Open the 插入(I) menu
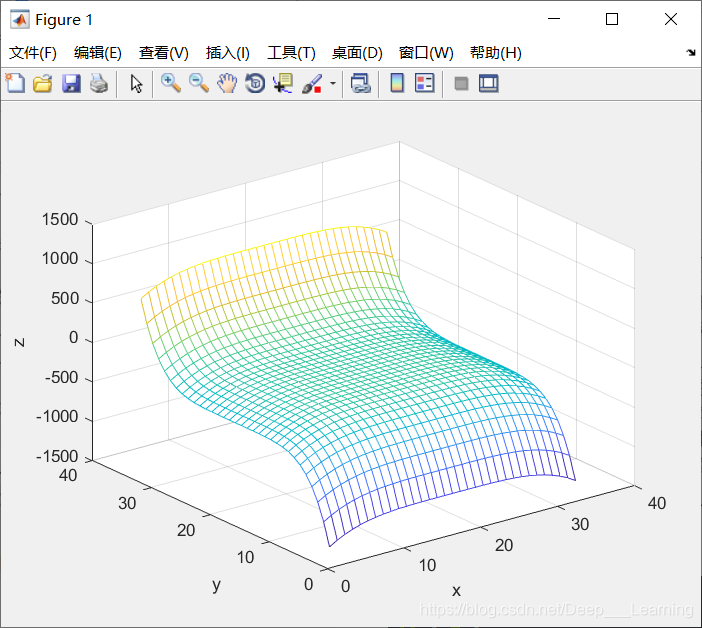702x628 pixels. (227, 53)
